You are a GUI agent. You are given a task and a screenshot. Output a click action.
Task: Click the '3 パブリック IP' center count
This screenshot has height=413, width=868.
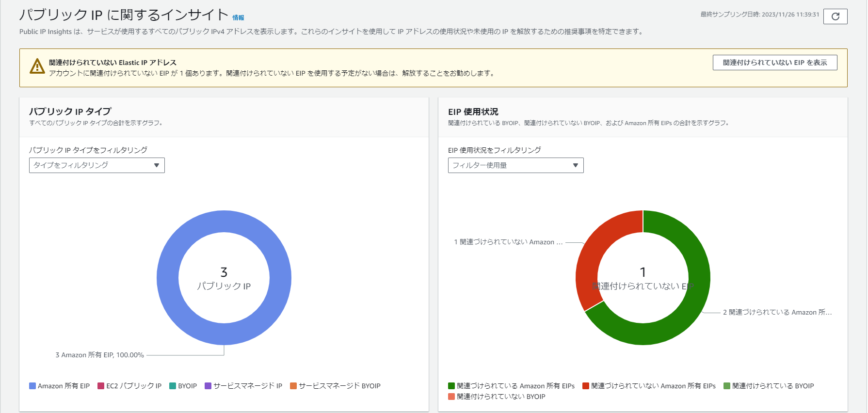tap(224, 279)
